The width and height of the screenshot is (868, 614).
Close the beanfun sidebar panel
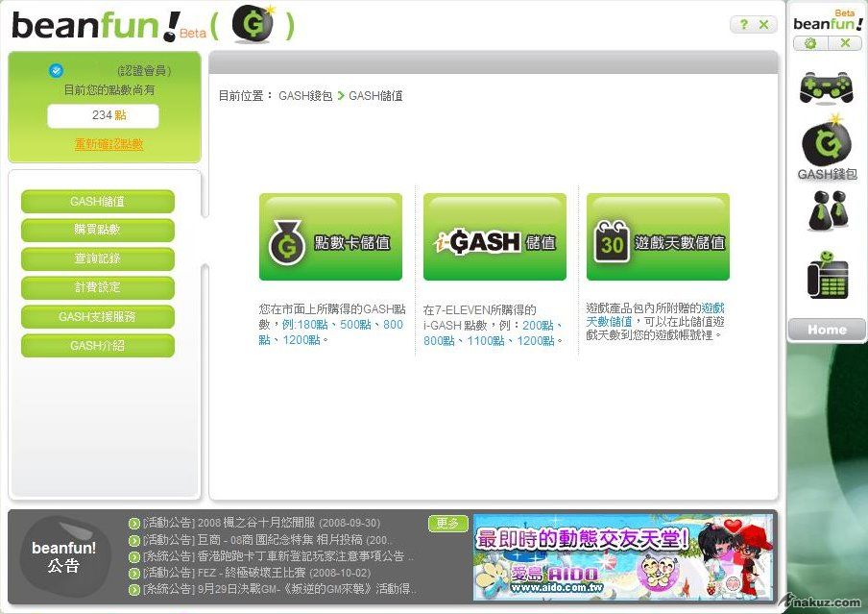845,43
